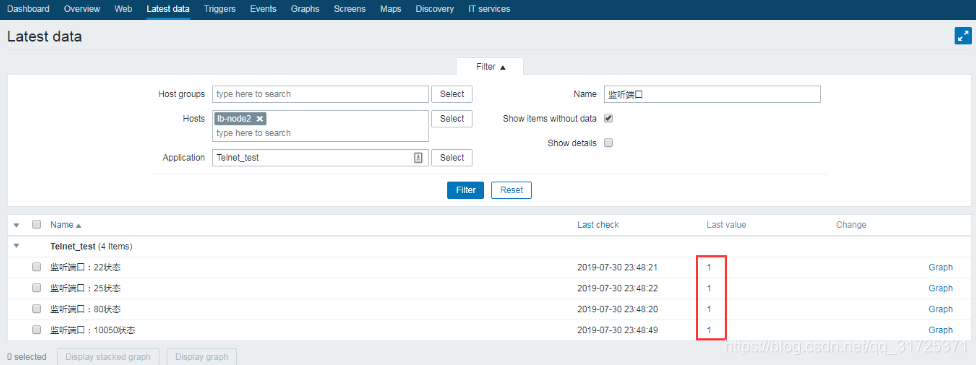976x365 pixels.
Task: Click Select for Application
Action: (x=452, y=158)
